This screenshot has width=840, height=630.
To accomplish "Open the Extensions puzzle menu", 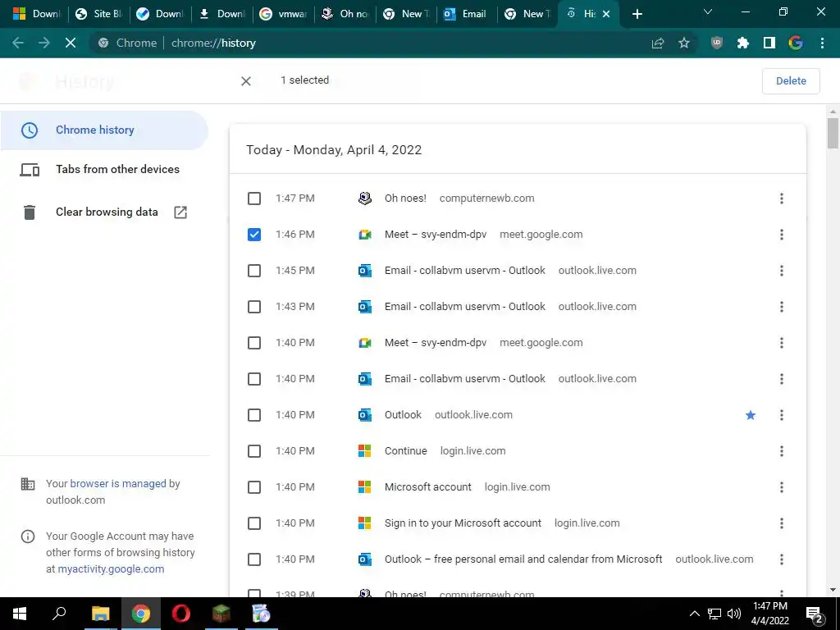I will tap(743, 43).
